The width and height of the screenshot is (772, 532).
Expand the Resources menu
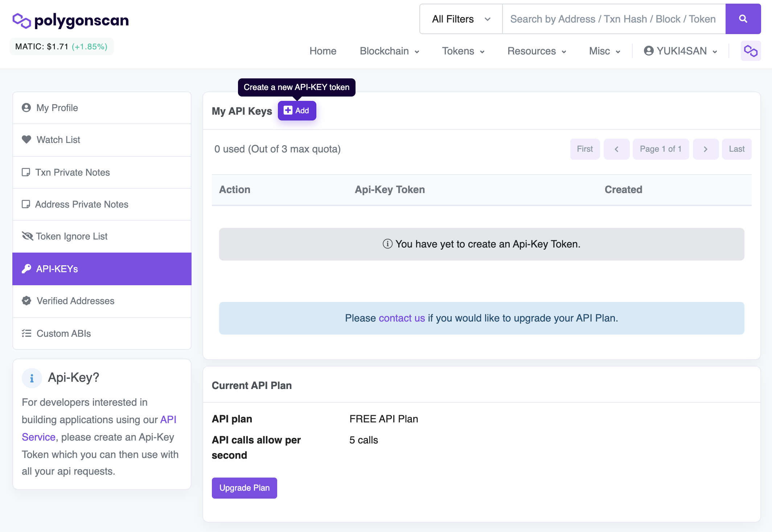click(537, 51)
